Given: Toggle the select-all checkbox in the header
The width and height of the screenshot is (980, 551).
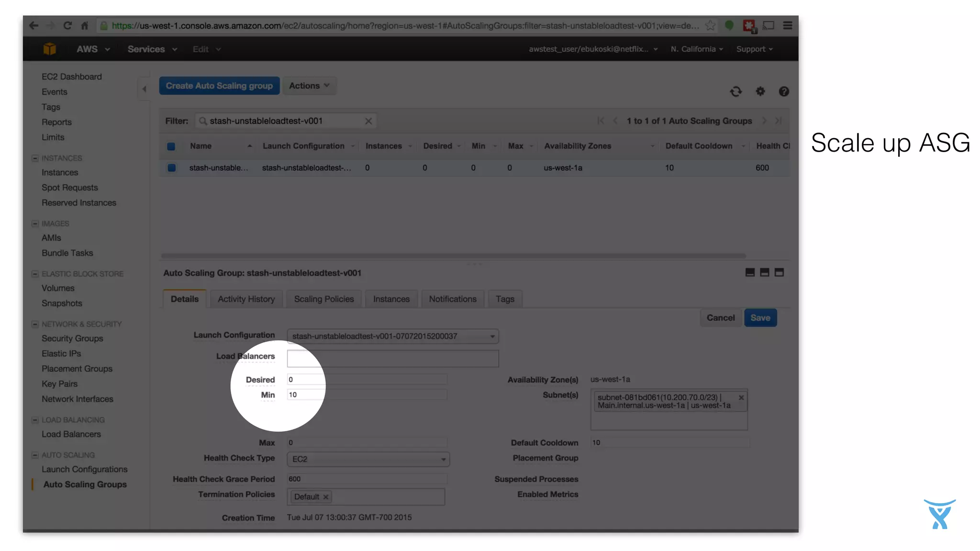Looking at the screenshot, I should (x=171, y=146).
